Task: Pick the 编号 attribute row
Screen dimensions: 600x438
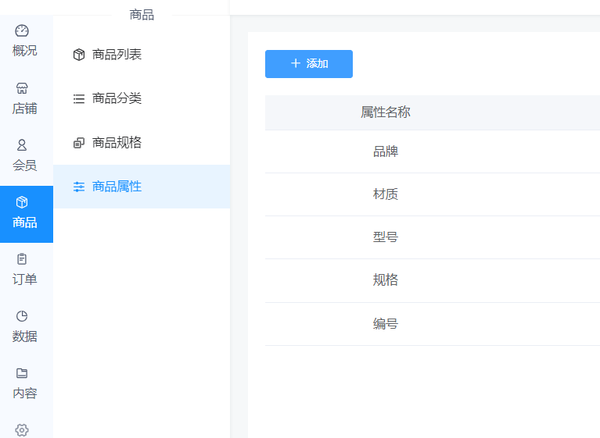Action: coord(385,324)
